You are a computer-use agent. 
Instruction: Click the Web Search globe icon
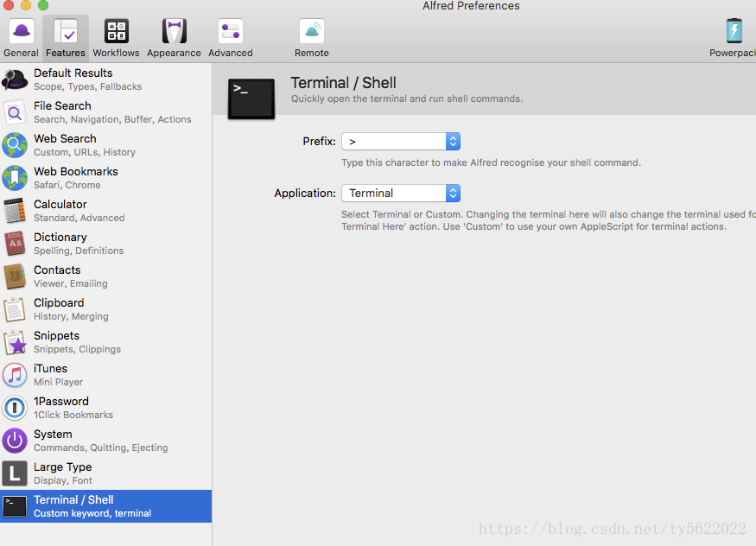(15, 145)
